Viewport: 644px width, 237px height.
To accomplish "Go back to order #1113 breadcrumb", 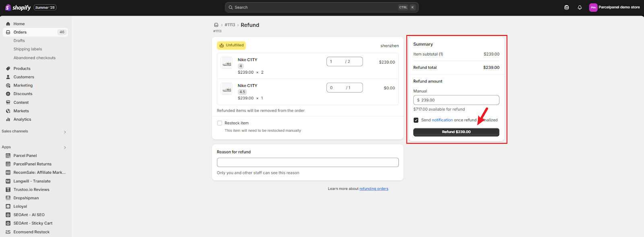I will (x=230, y=25).
